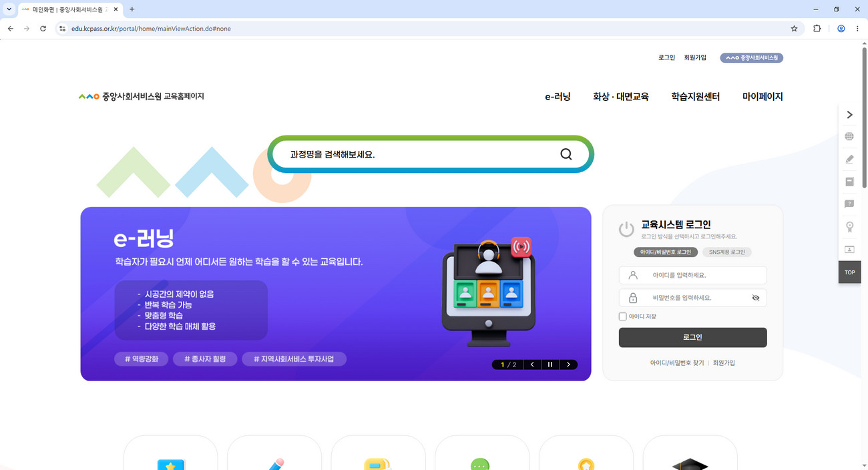Open a new browser tab
The image size is (868, 470).
pyautogui.click(x=132, y=9)
